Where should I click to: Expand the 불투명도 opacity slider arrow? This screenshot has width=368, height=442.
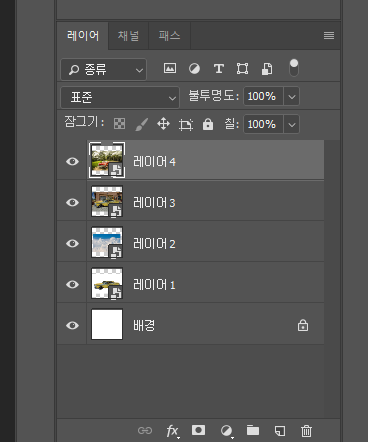tap(292, 97)
